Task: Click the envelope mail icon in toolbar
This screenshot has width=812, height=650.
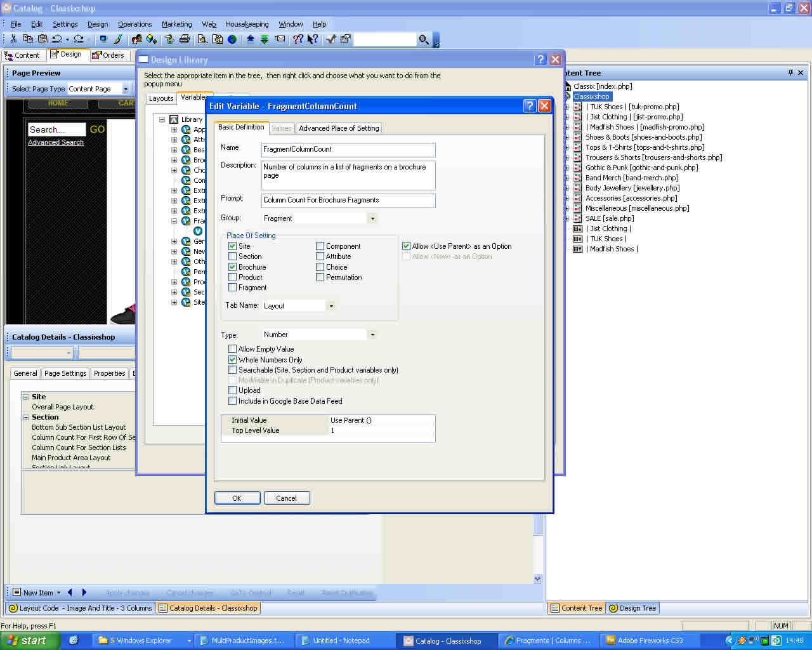Action: click(280, 39)
